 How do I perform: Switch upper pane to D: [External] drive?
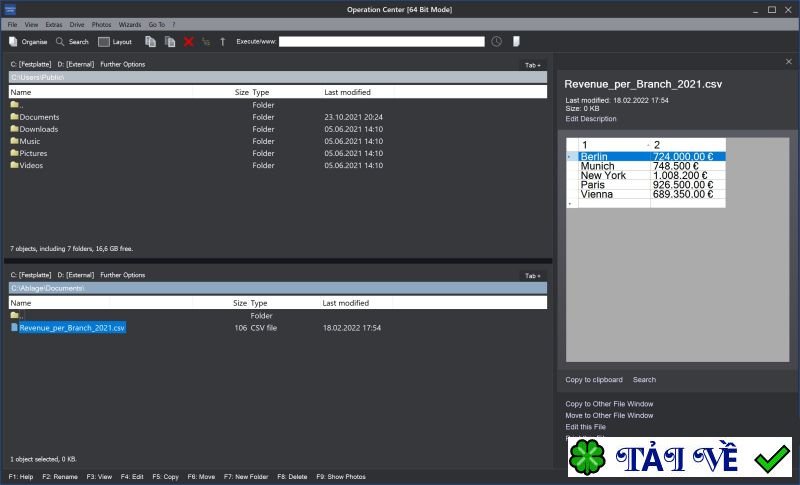[75, 64]
